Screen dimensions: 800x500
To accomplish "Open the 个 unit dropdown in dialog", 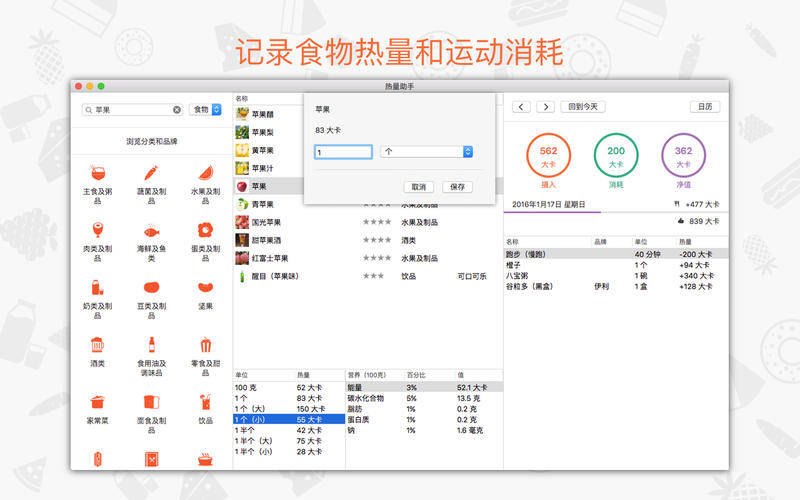I will pyautogui.click(x=427, y=152).
